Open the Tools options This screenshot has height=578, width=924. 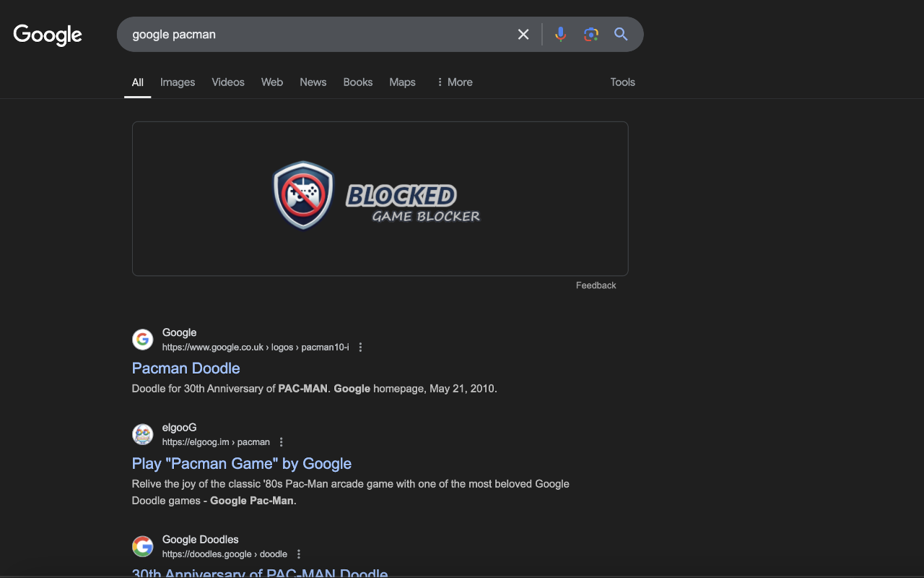[622, 82]
